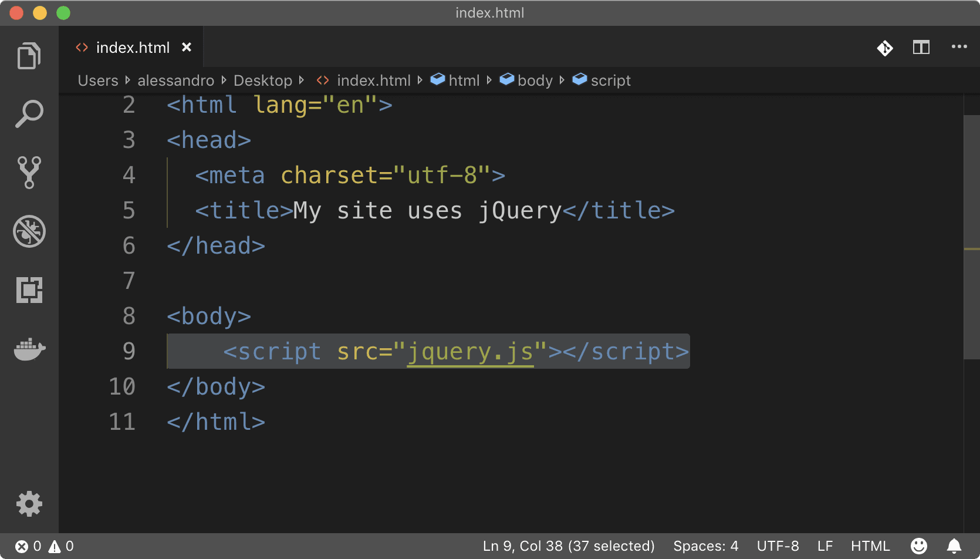Click line number 11 in gutter
Image resolution: width=980 pixels, height=559 pixels.
pyautogui.click(x=122, y=422)
